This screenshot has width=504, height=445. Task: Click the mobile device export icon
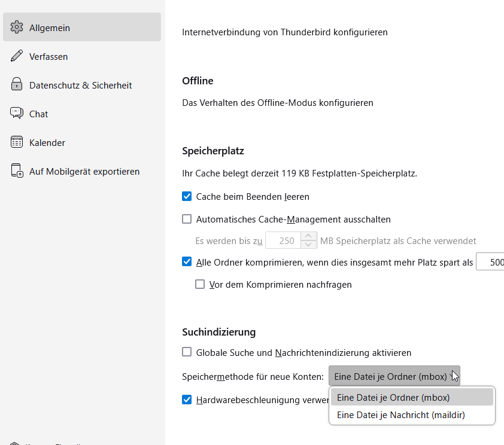pyautogui.click(x=17, y=171)
